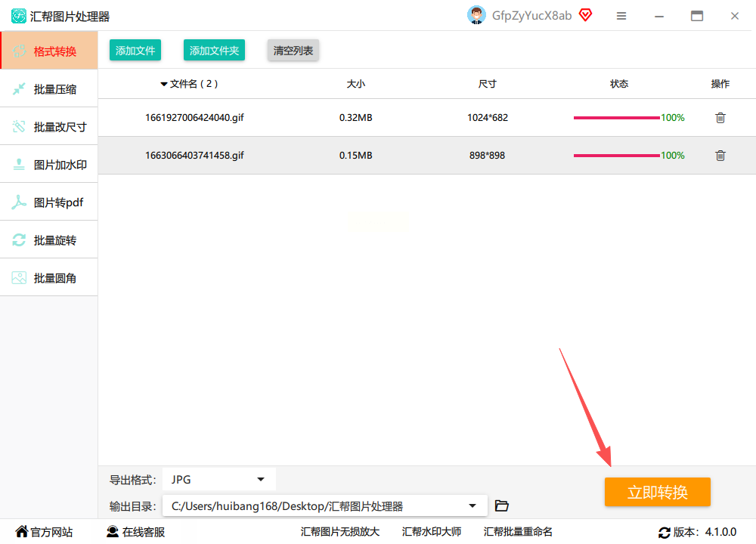Open the 官方网站 home link

(x=44, y=532)
